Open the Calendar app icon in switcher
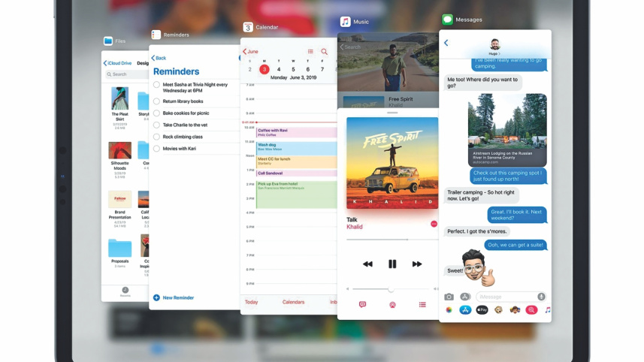Screen dimensions: 644x362 click(248, 27)
